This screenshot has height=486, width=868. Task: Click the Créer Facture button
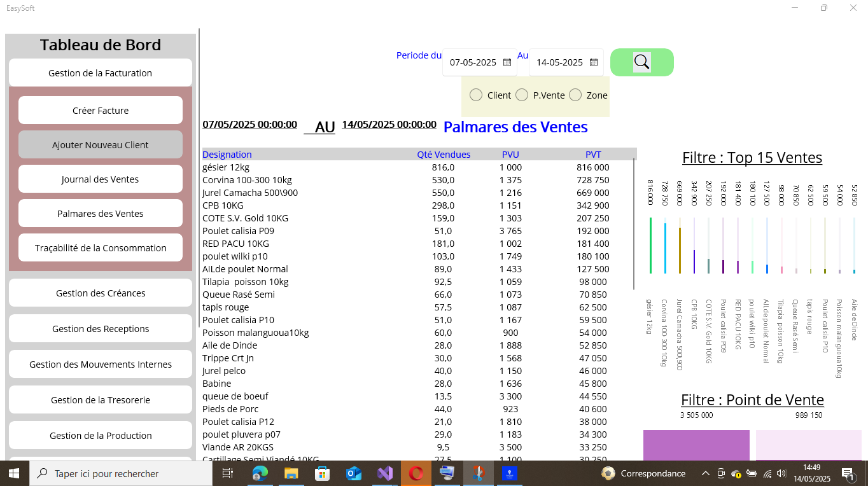[101, 111]
